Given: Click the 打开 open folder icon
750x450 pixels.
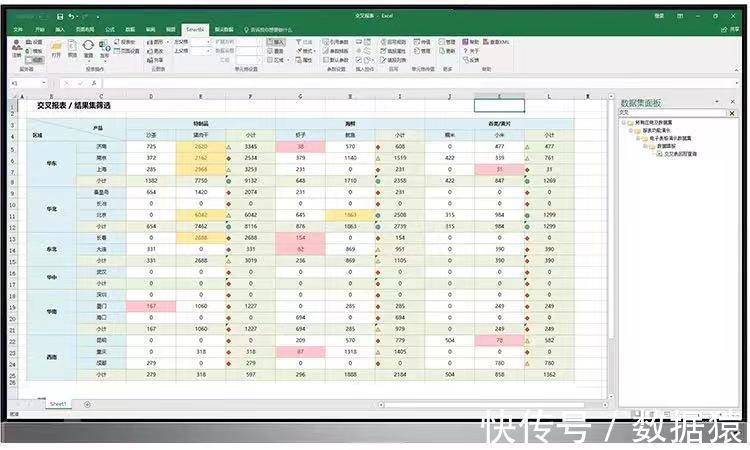Looking at the screenshot, I should click(56, 46).
